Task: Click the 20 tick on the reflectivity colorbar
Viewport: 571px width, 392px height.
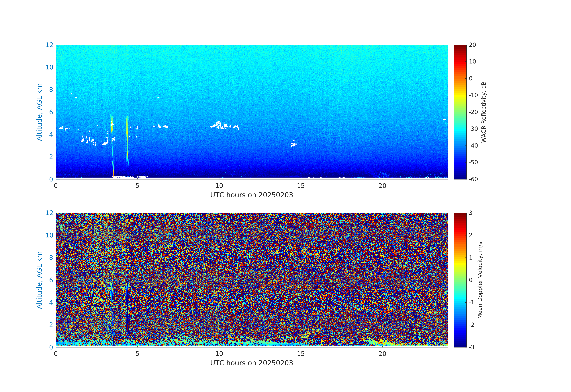Action: (472, 45)
